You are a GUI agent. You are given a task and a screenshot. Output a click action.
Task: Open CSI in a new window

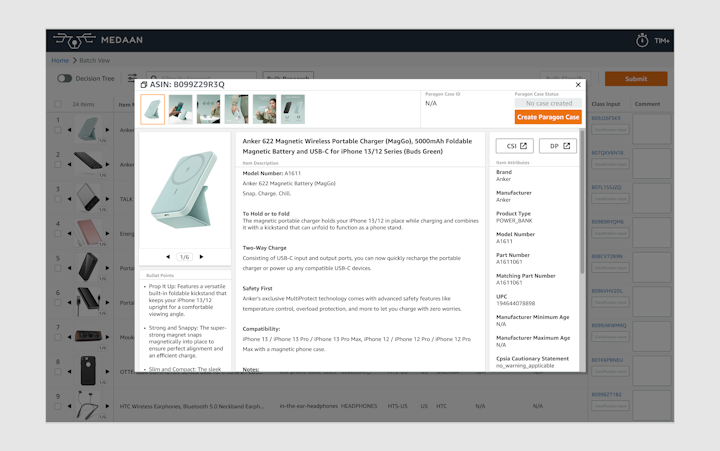pos(514,146)
